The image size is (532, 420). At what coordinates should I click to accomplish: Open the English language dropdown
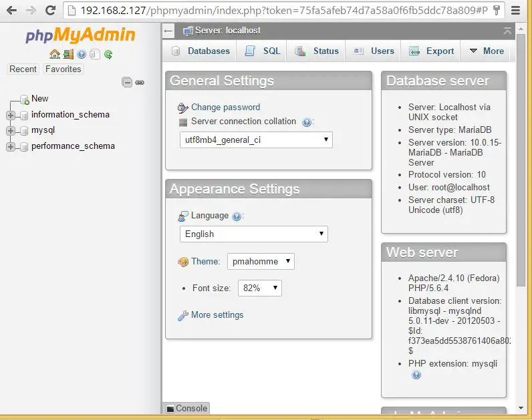coord(254,234)
